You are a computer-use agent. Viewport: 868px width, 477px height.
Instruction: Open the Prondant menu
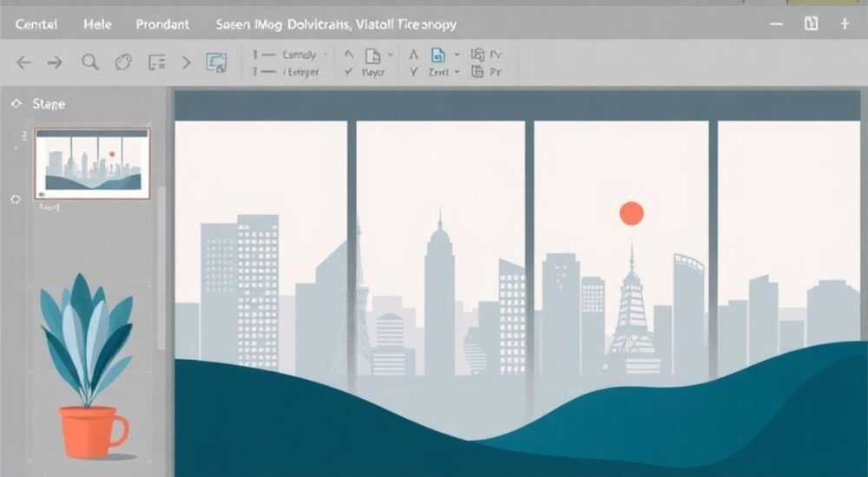click(x=163, y=24)
